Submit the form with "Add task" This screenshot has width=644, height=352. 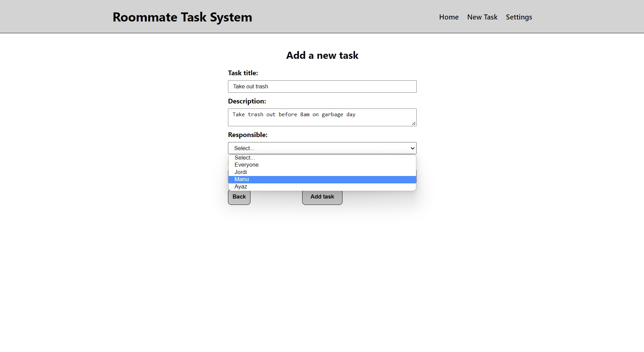click(x=322, y=196)
